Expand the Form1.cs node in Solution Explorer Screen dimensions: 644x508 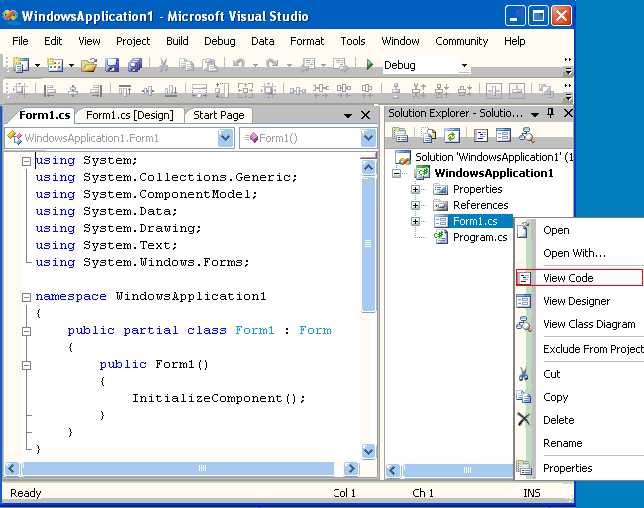pyautogui.click(x=416, y=221)
